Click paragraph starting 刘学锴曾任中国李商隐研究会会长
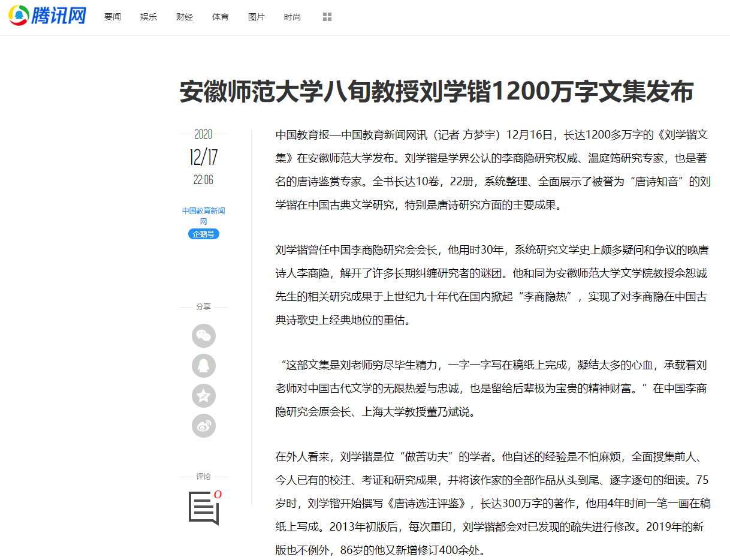This screenshot has width=730, height=560. (x=493, y=285)
